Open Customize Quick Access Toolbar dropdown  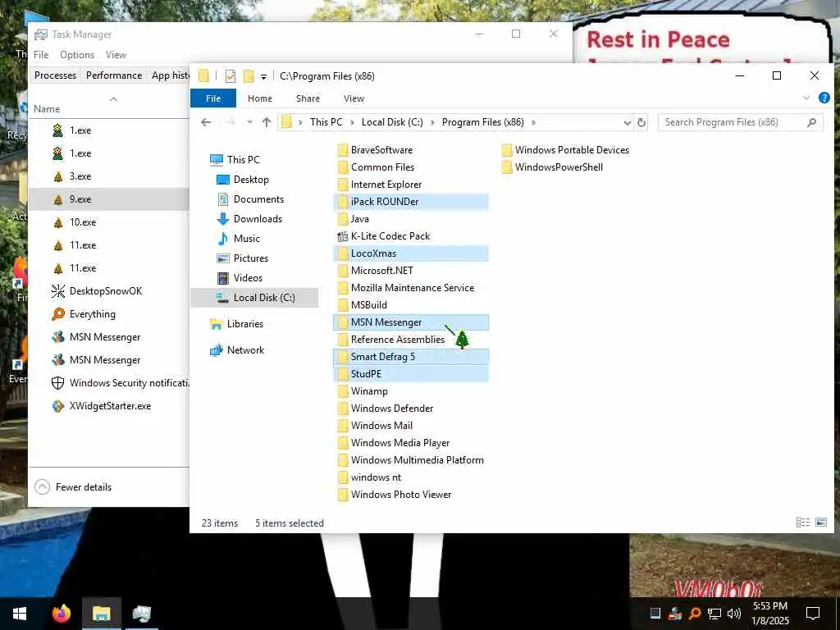click(x=263, y=77)
